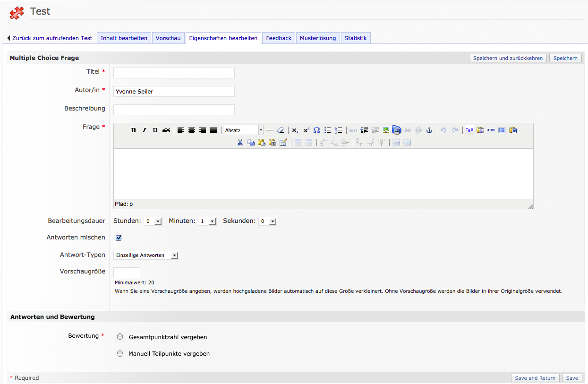588x384 pixels.
Task: Uncheck the Antworten mischen checkbox
Action: pos(119,238)
